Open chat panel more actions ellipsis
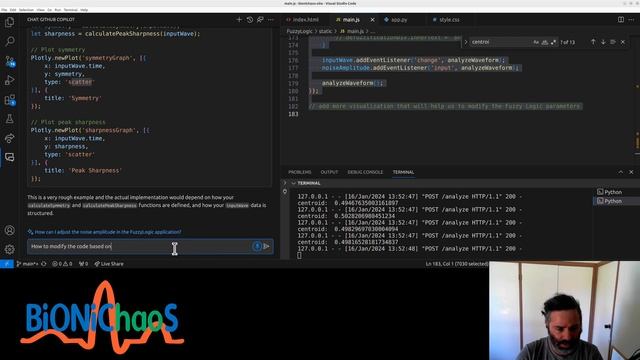The width and height of the screenshot is (640, 360). pos(271,20)
